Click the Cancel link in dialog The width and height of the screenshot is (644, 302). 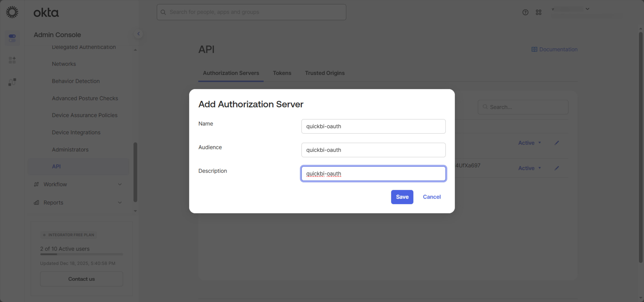coord(432,197)
